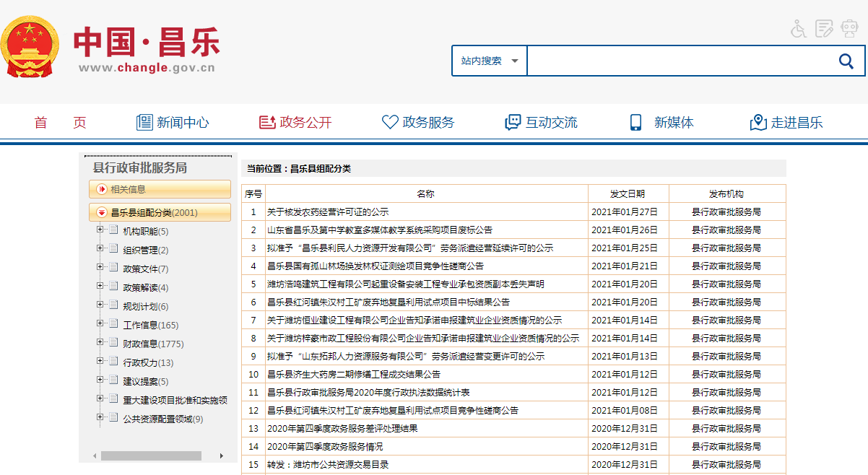Screen dimensions: 868x475
Task: Click the notepad-with-pencil icon in header
Action: click(x=824, y=29)
